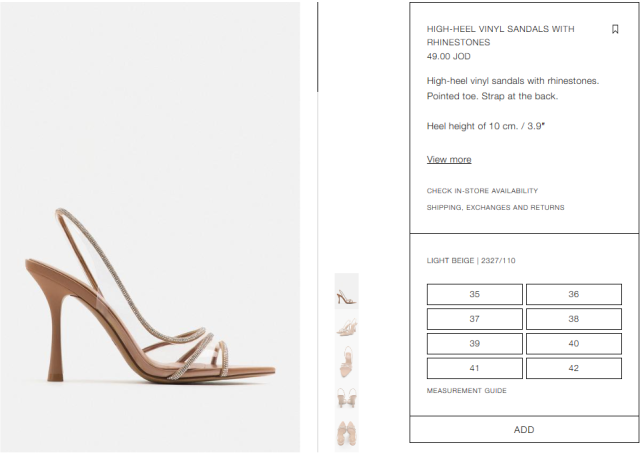
Task: Open Check in-store availability
Action: (x=482, y=191)
